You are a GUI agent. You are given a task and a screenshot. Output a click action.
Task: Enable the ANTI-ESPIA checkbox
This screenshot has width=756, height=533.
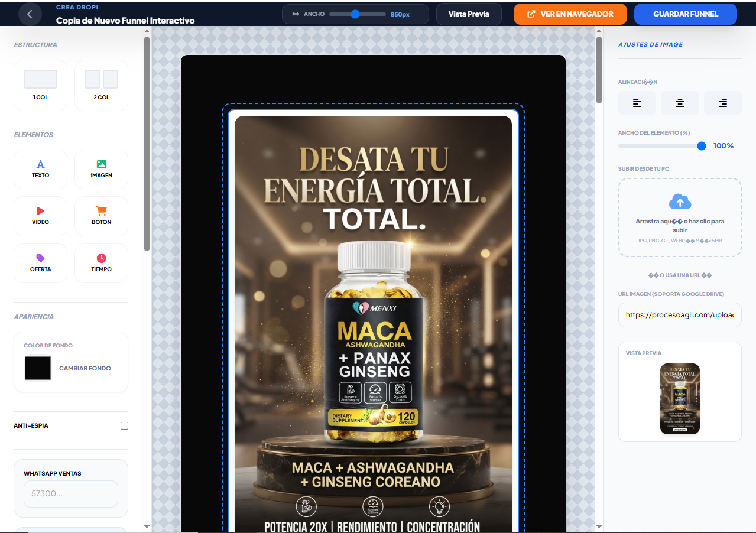124,425
